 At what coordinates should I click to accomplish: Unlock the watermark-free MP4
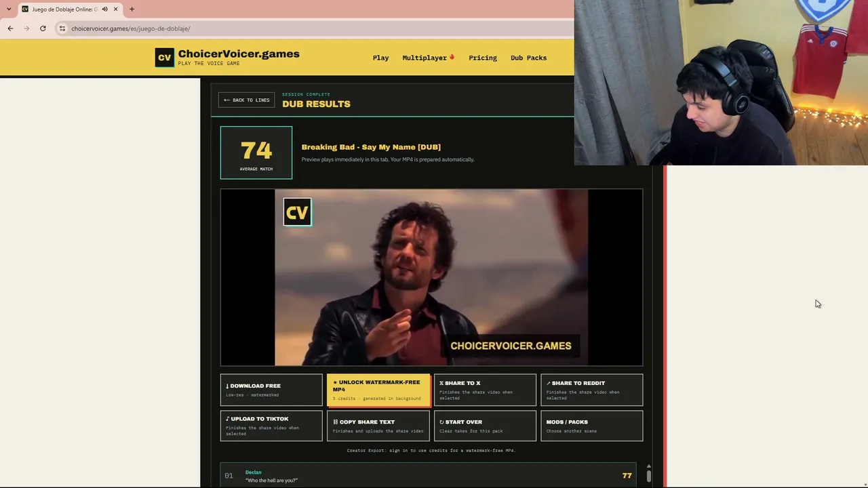(378, 390)
